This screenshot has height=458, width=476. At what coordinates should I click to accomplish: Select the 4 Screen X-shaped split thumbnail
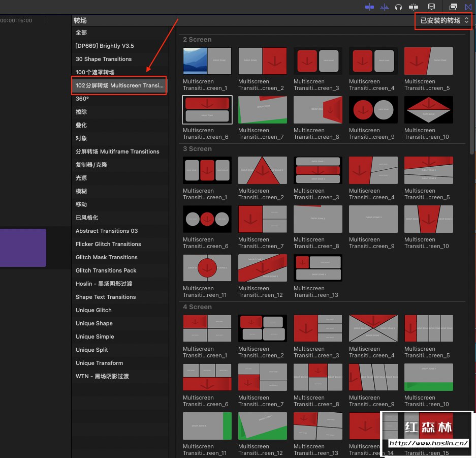click(373, 328)
